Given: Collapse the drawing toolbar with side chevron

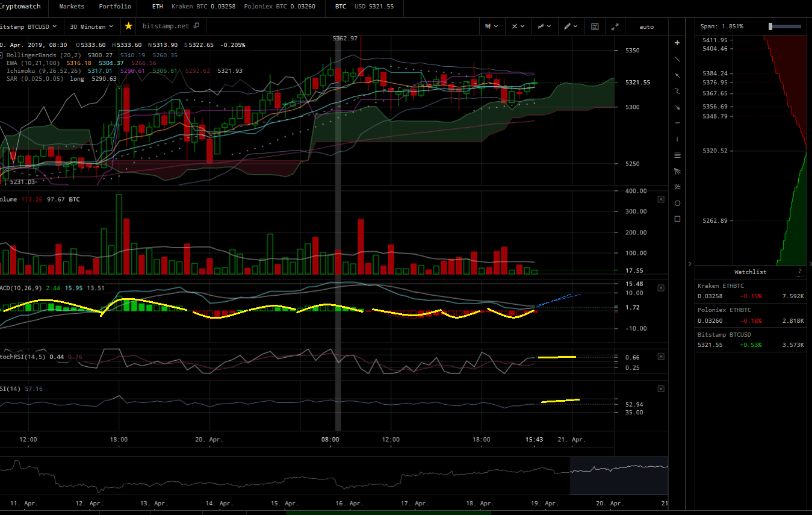Looking at the screenshot, I should coord(690,264).
